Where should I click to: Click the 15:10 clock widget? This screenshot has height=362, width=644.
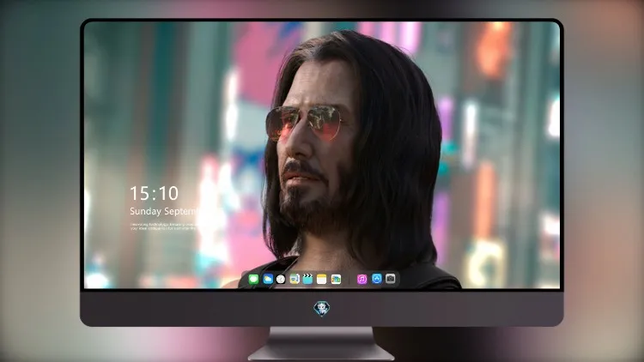(155, 193)
